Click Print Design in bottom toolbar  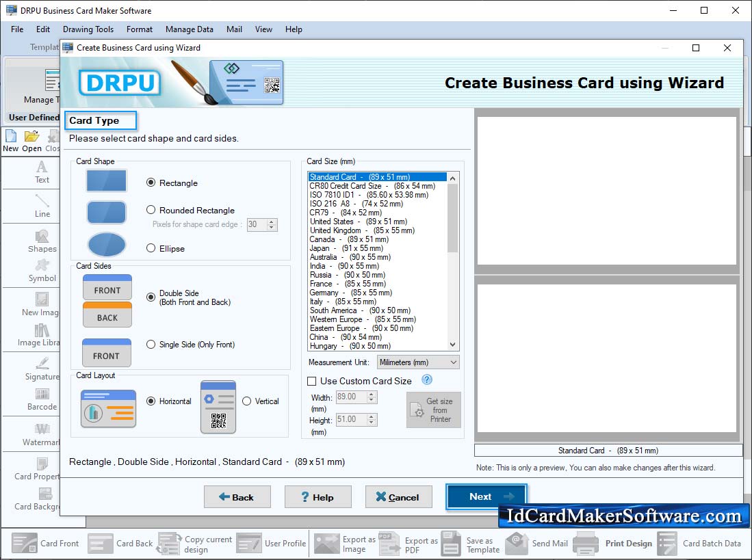point(612,543)
